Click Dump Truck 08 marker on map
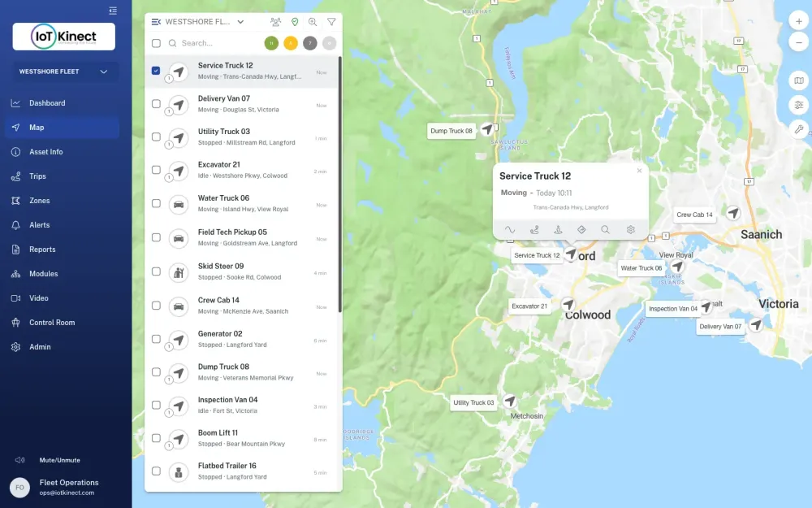 (x=486, y=129)
